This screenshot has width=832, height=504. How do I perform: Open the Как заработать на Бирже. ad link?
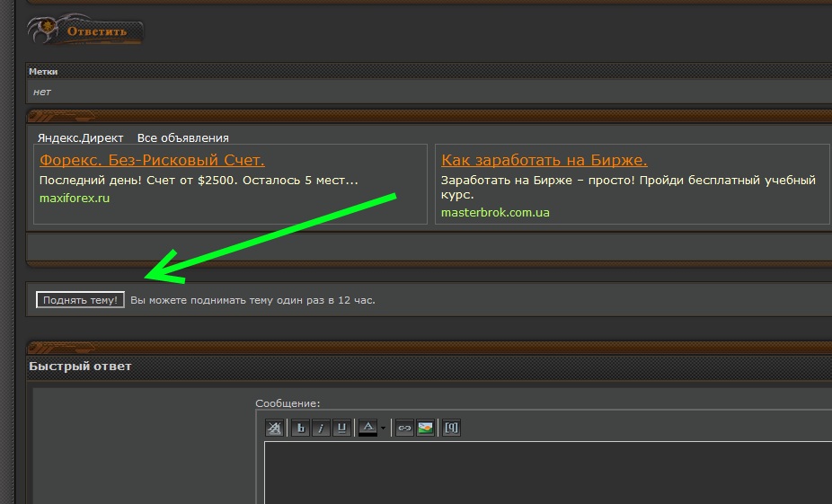click(x=544, y=160)
